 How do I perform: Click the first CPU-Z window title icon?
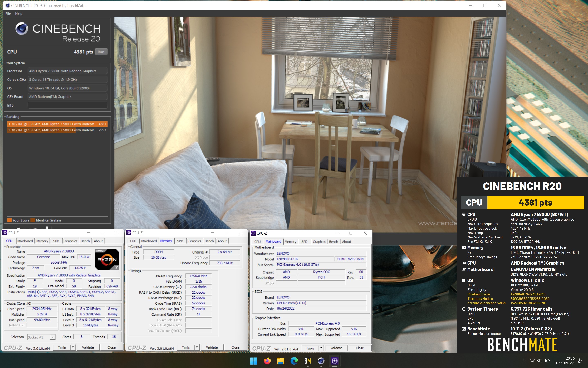(5, 233)
